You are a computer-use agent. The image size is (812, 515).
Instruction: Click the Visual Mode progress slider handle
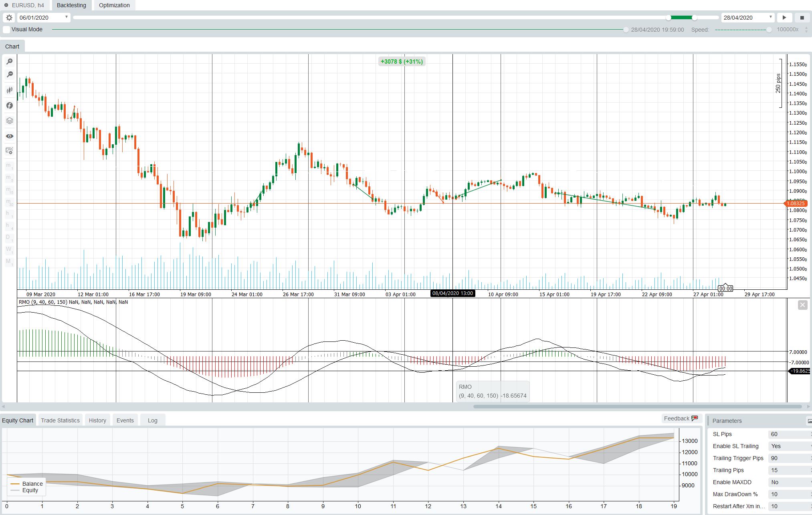point(626,30)
